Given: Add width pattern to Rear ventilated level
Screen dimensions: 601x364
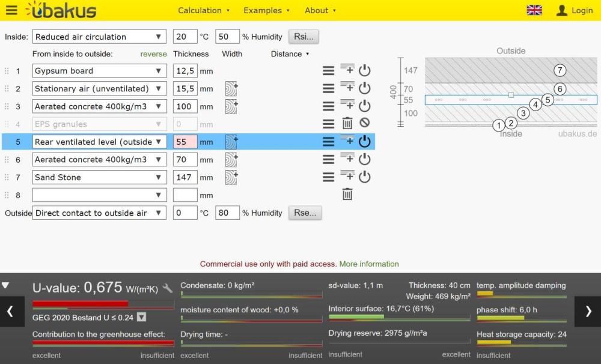Looking at the screenshot, I should pos(231,142).
